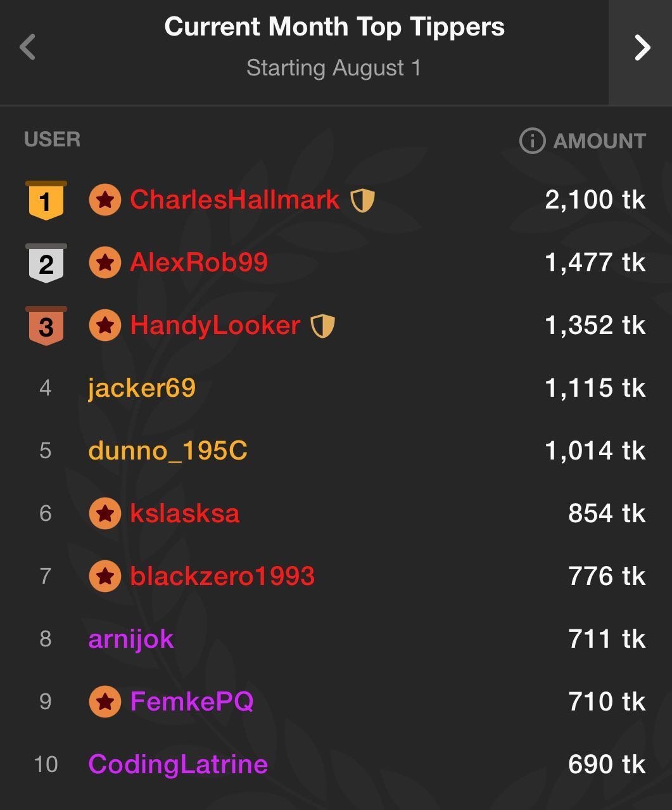
Task: Click the star badge beside kslasksa
Action: (x=105, y=513)
